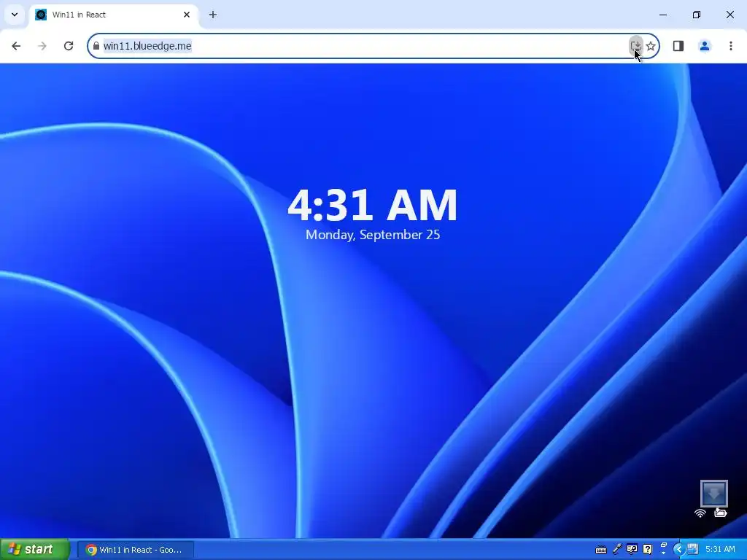Image resolution: width=747 pixels, height=560 pixels.
Task: Click the 4:31 AM lock screen clock
Action: coord(373,205)
